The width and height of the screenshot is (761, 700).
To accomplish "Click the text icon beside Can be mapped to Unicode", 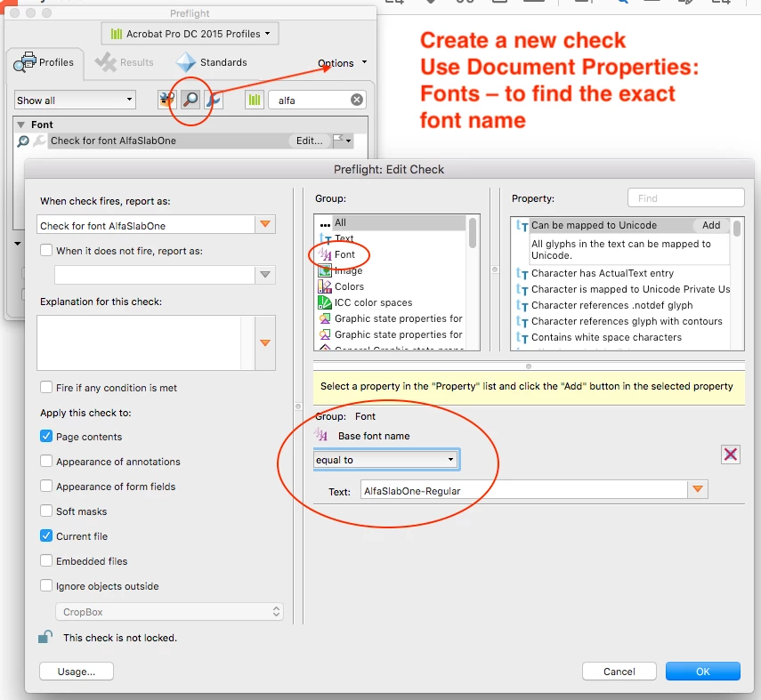I will pos(522,225).
